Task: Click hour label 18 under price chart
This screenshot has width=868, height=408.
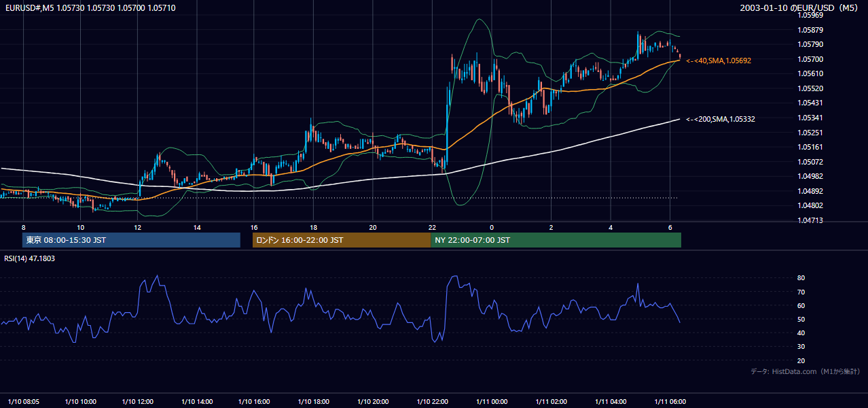Action: click(314, 227)
